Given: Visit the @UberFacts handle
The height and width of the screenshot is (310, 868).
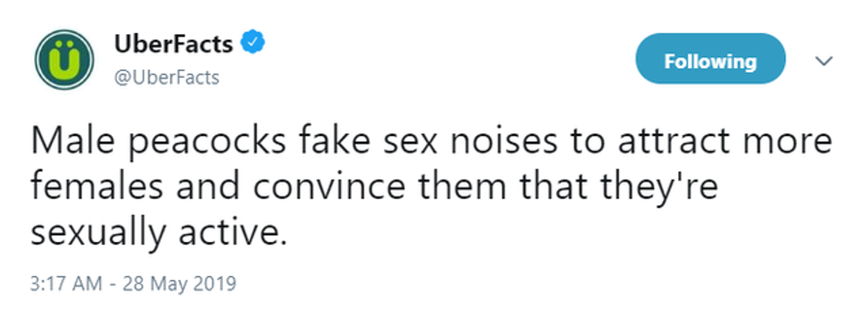Looking at the screenshot, I should point(166,77).
